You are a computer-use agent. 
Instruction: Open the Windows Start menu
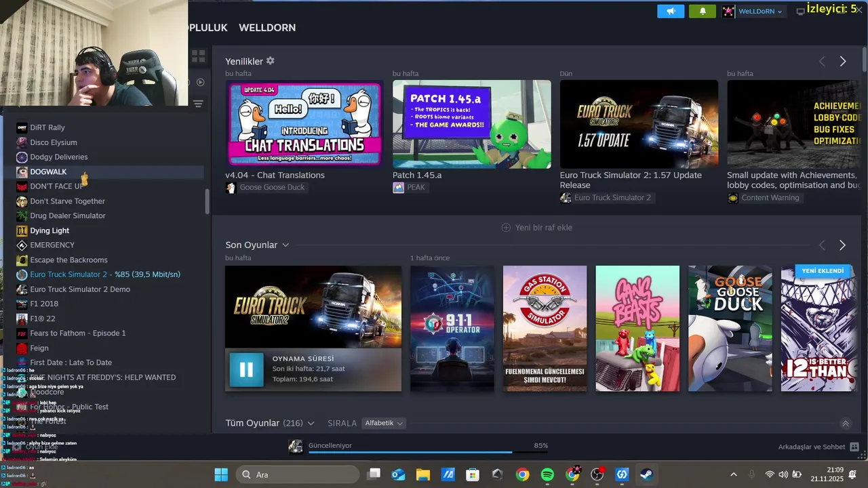(x=221, y=474)
